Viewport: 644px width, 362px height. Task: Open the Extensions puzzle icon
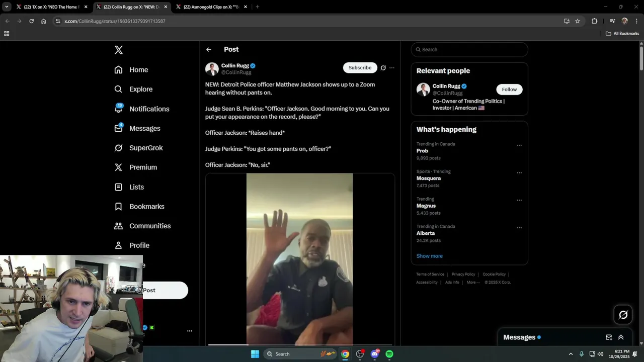(x=595, y=21)
